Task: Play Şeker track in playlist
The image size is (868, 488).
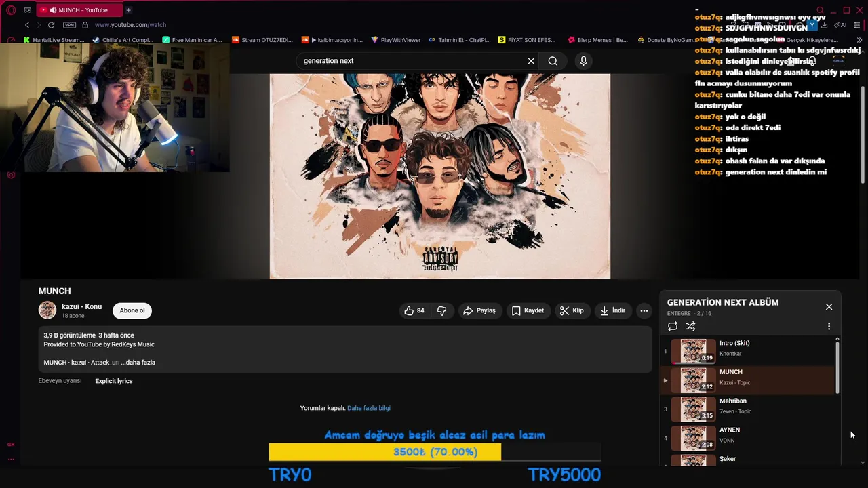Action: point(748,460)
